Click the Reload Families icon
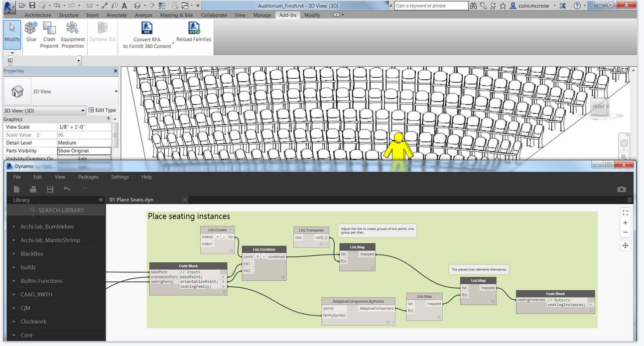The width and height of the screenshot is (644, 346). 194,28
